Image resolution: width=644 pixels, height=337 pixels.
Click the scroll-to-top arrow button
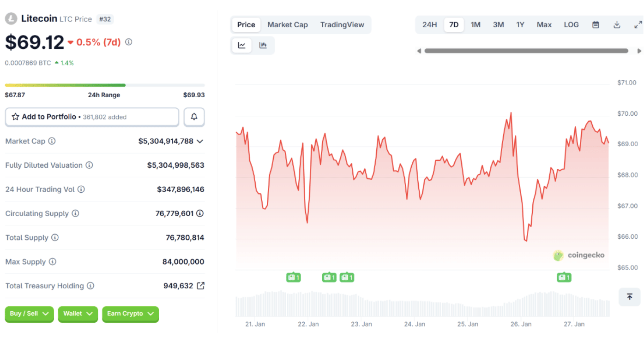coord(630,297)
